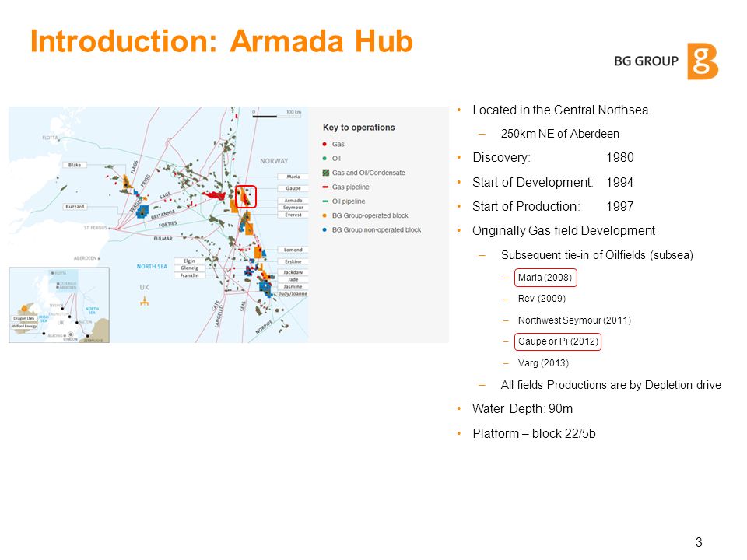Click the green Oil pipeline legend dash
747x560 pixels.
click(x=325, y=201)
